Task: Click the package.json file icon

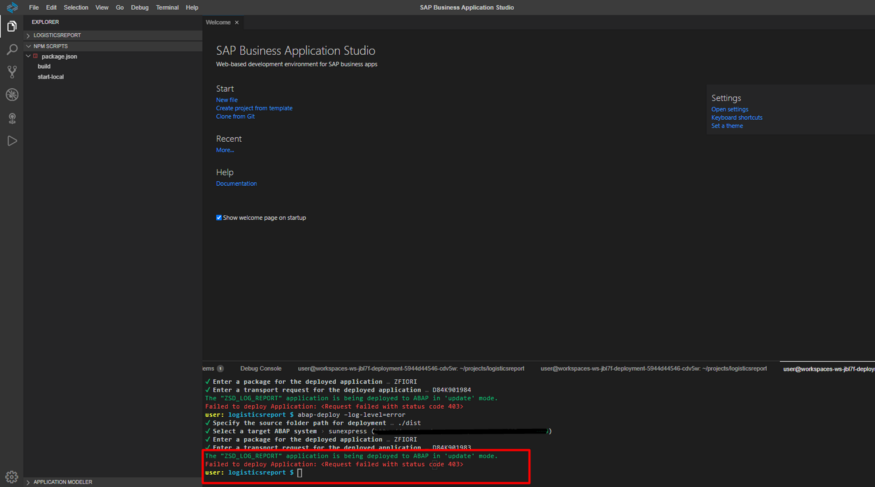Action: [x=36, y=56]
